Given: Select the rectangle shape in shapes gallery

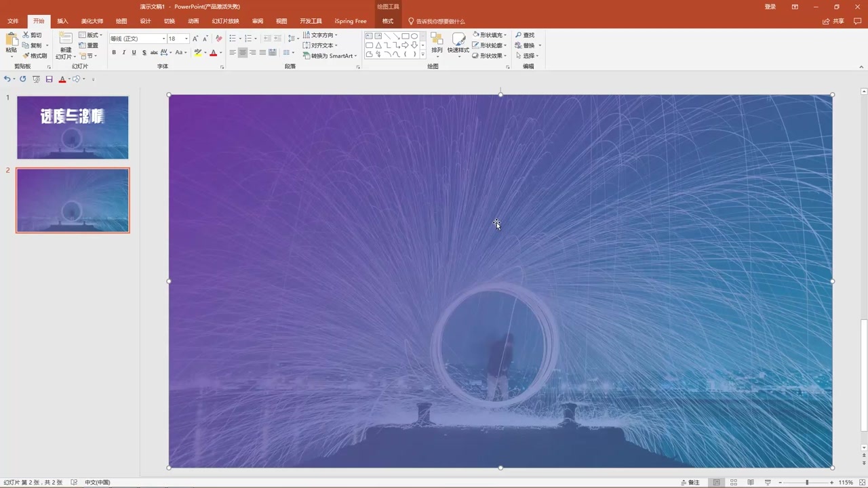Looking at the screenshot, I should pos(405,36).
